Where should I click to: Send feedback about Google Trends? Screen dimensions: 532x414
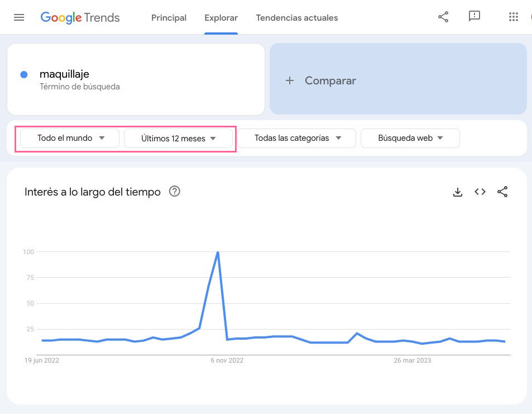point(474,17)
